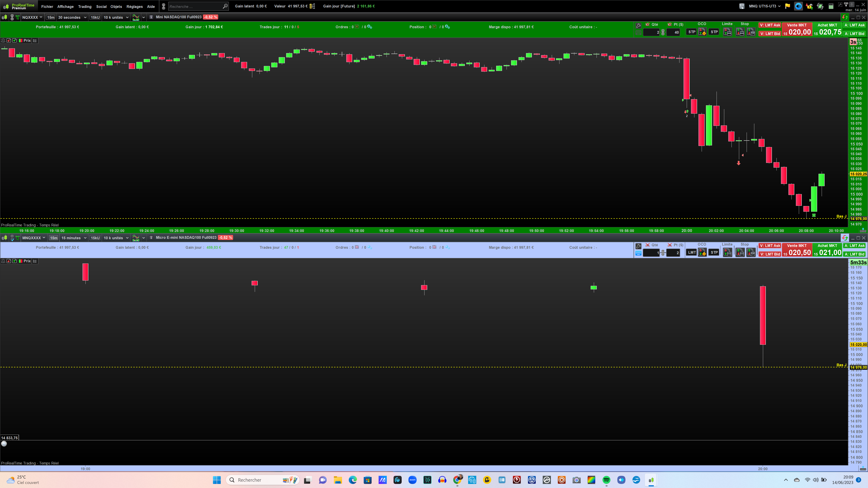Expand the 30 secondes timeframe dropdown
This screenshot has width=868, height=488.
(72, 17)
